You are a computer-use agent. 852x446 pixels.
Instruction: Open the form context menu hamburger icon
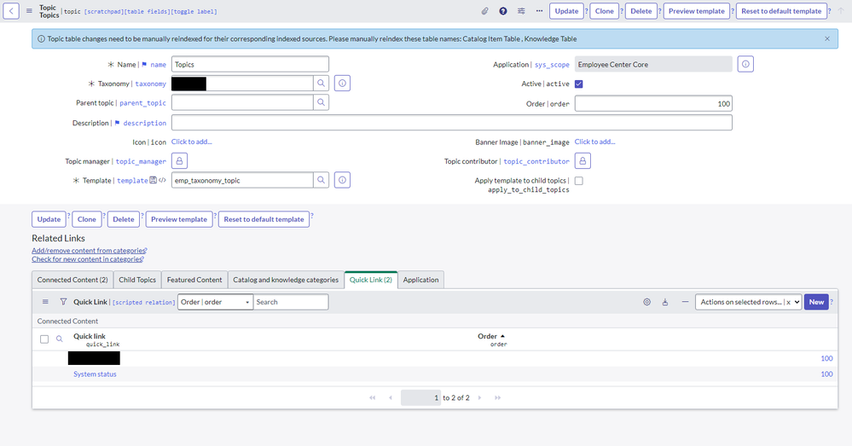click(29, 11)
